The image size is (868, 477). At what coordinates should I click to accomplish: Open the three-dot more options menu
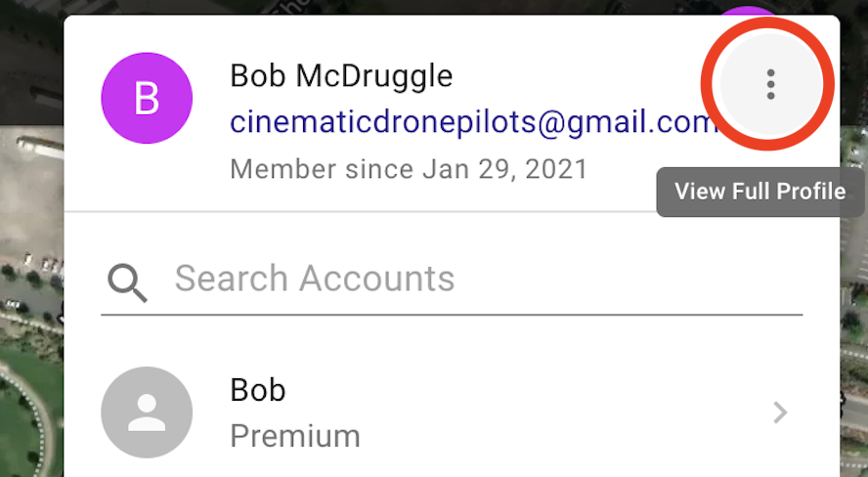click(769, 84)
